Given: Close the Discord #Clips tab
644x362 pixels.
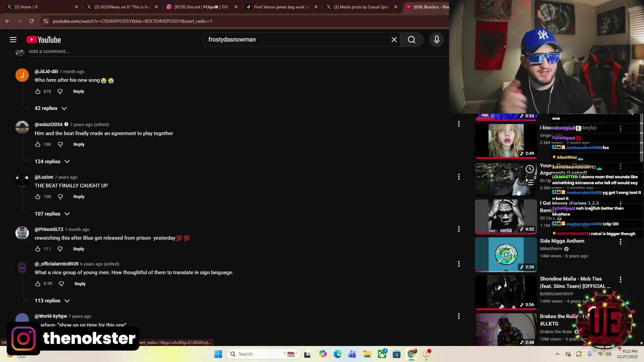Looking at the screenshot, I should [236, 7].
